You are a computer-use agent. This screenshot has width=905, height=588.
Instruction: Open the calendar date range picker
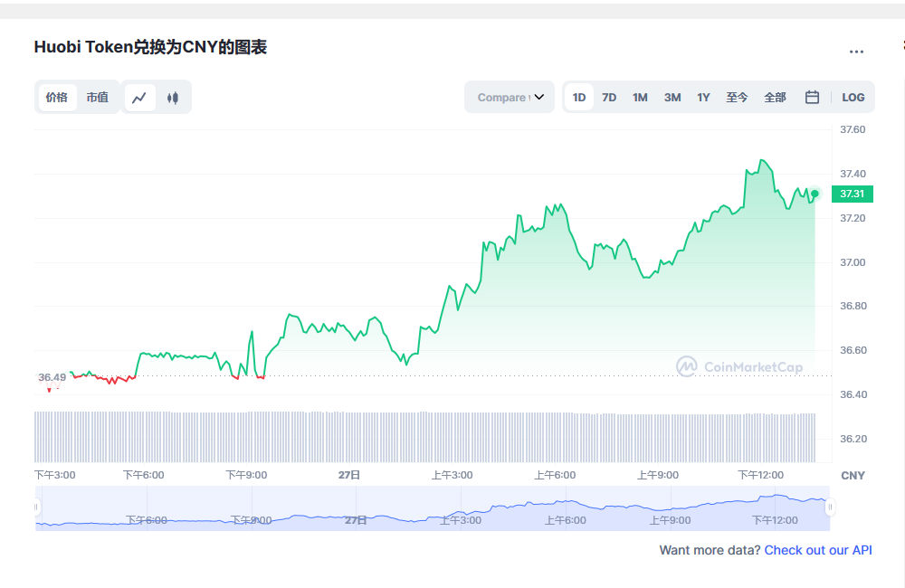(812, 97)
